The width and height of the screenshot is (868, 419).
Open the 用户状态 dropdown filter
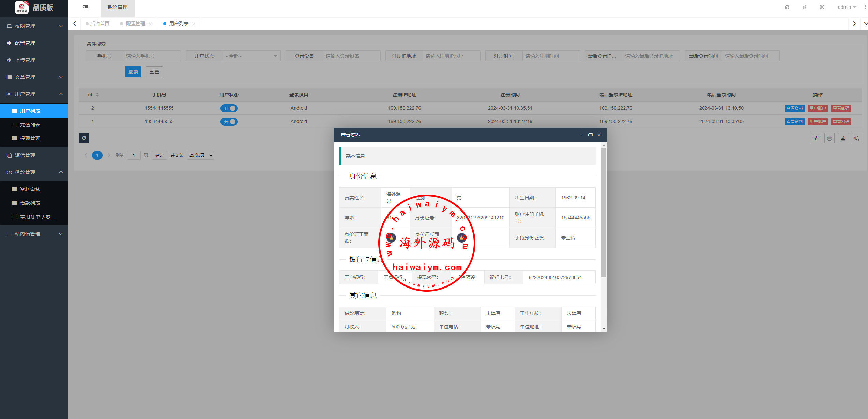(x=252, y=56)
